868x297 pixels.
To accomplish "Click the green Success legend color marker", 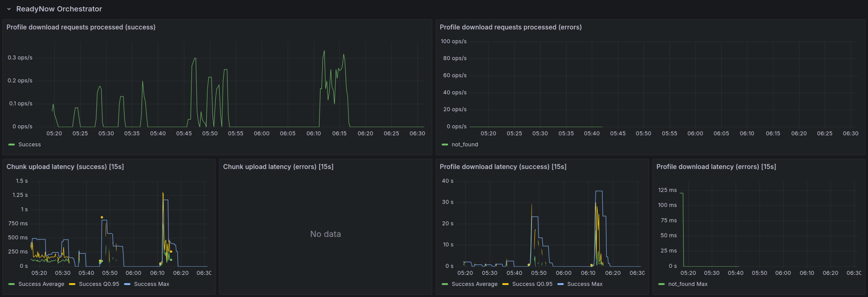I will coord(11,144).
